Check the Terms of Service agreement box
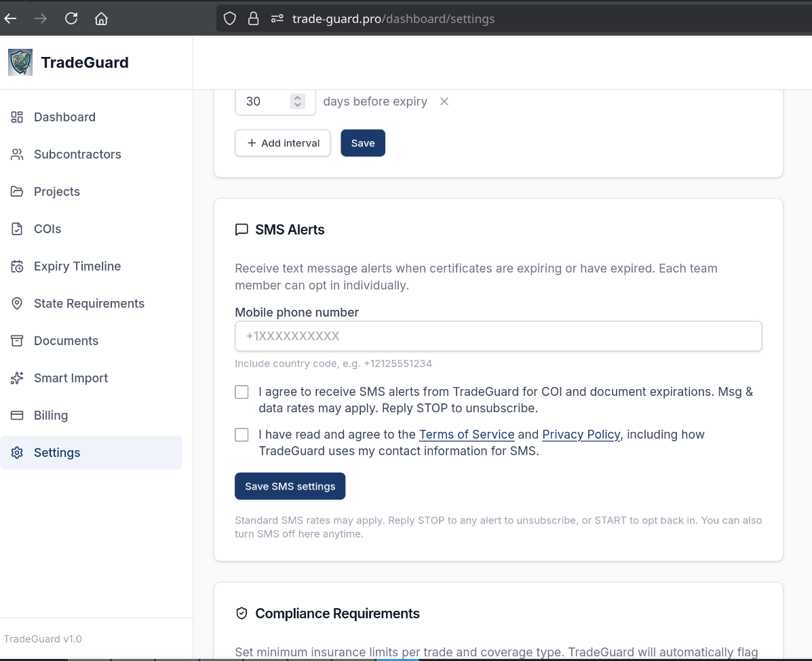 (x=241, y=435)
